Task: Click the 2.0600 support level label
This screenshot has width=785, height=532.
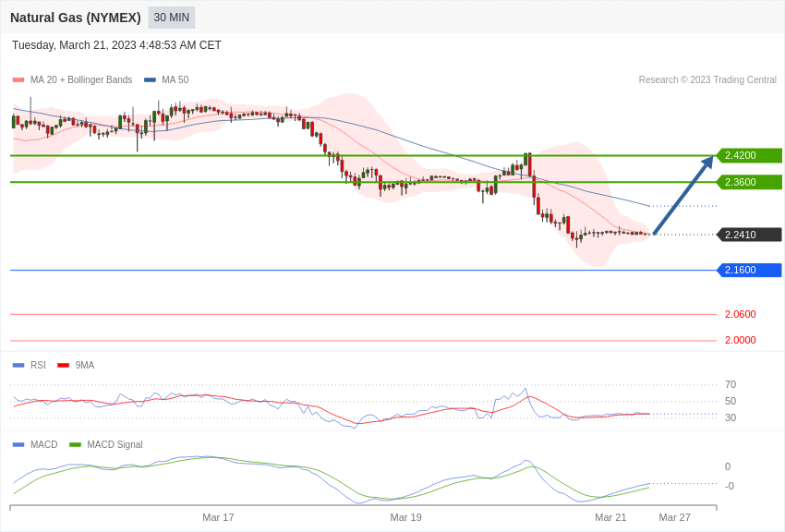Action: [x=740, y=314]
